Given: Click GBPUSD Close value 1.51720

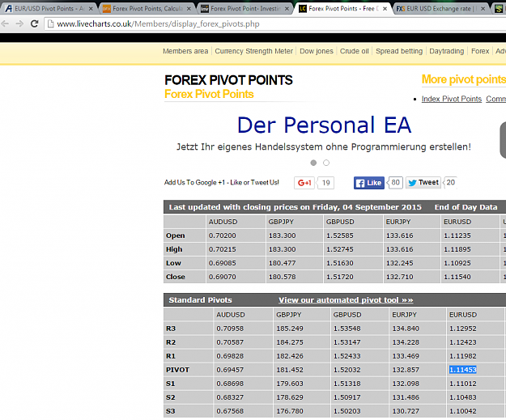Looking at the screenshot, I should [340, 277].
